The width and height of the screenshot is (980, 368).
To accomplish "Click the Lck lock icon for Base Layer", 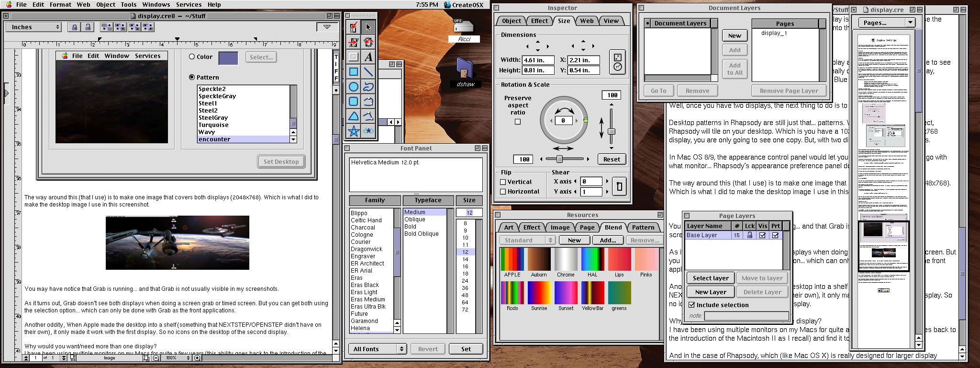I will click(x=749, y=235).
